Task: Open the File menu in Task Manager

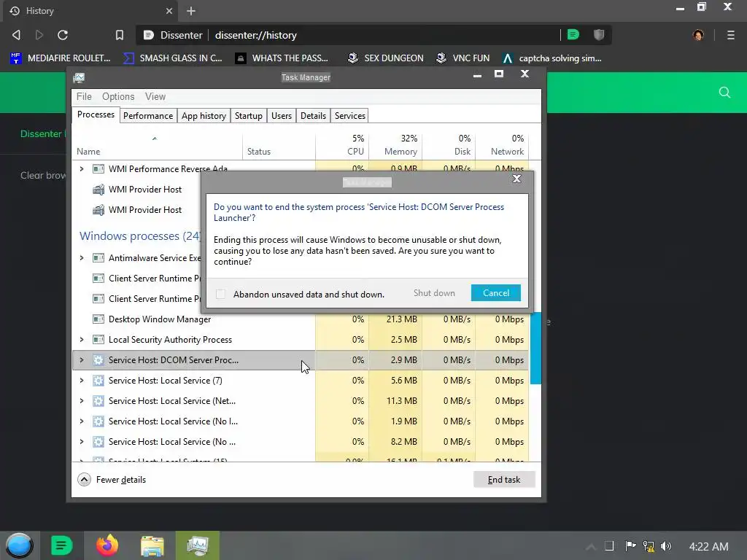Action: (x=84, y=97)
